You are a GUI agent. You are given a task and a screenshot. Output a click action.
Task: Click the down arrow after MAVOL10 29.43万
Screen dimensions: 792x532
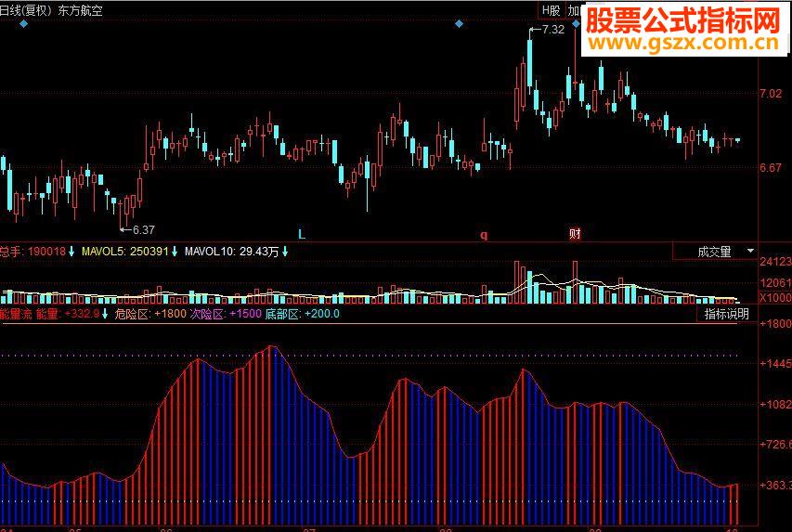pyautogui.click(x=285, y=251)
